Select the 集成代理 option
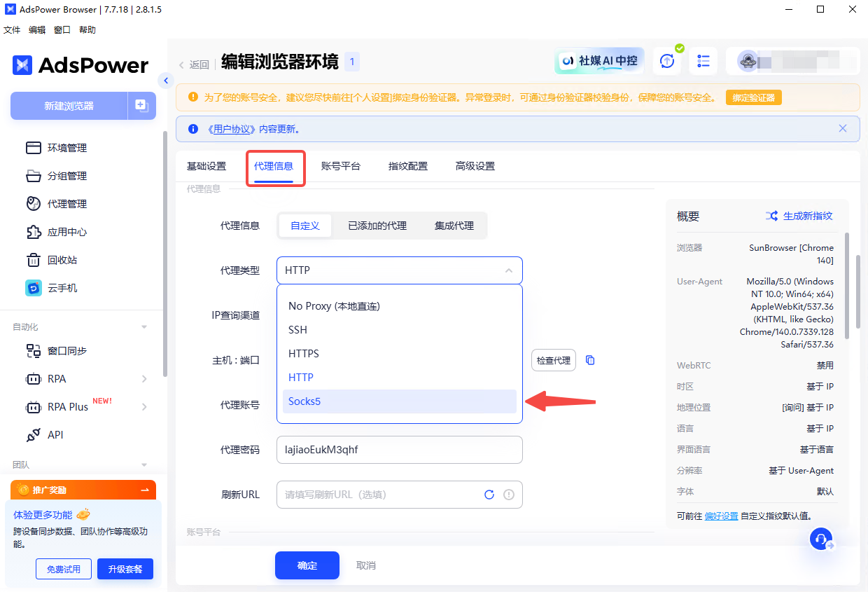This screenshot has width=868, height=592. click(454, 226)
